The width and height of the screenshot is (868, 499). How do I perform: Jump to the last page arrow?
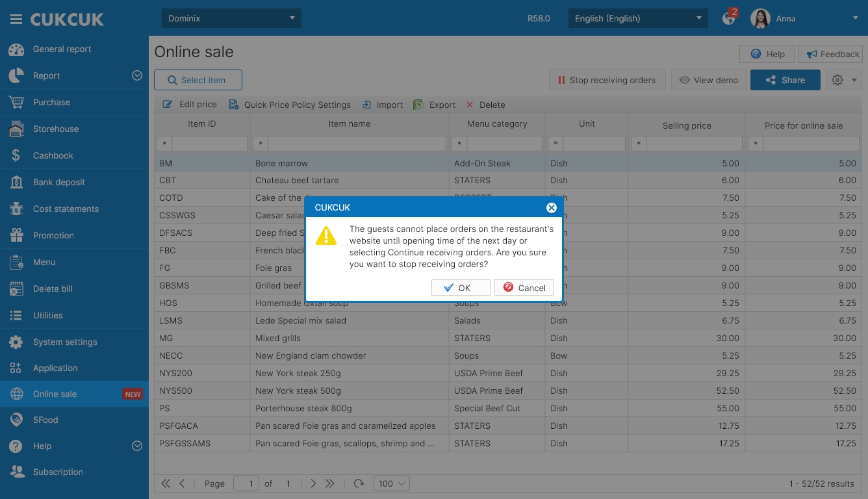pos(330,483)
